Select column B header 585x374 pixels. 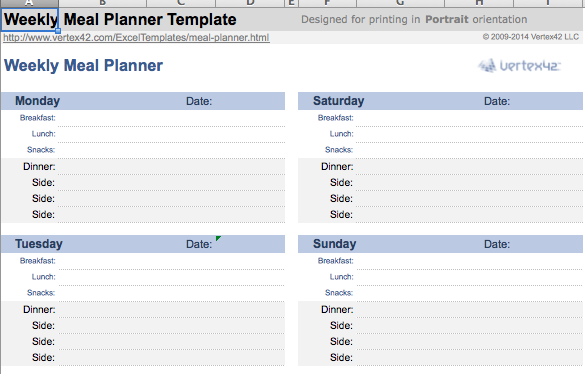(102, 3)
